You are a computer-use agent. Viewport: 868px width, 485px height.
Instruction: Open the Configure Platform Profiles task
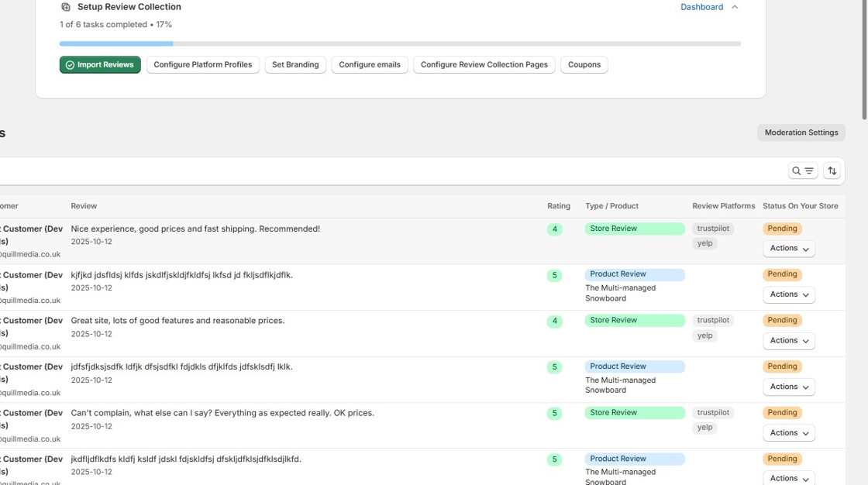click(202, 65)
